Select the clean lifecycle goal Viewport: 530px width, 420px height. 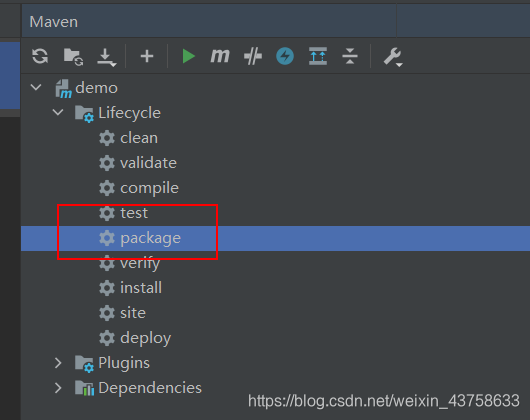139,138
